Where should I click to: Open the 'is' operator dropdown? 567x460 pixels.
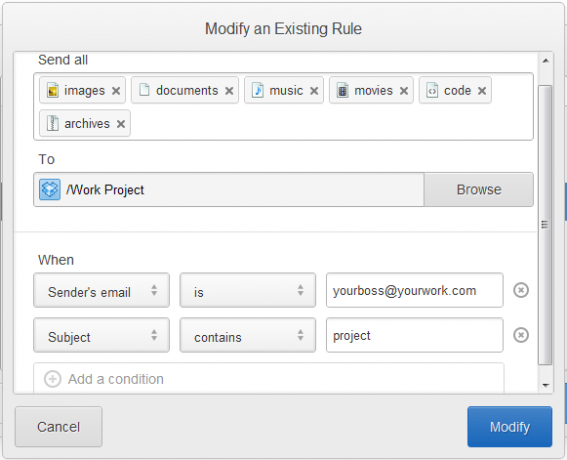coord(248,290)
